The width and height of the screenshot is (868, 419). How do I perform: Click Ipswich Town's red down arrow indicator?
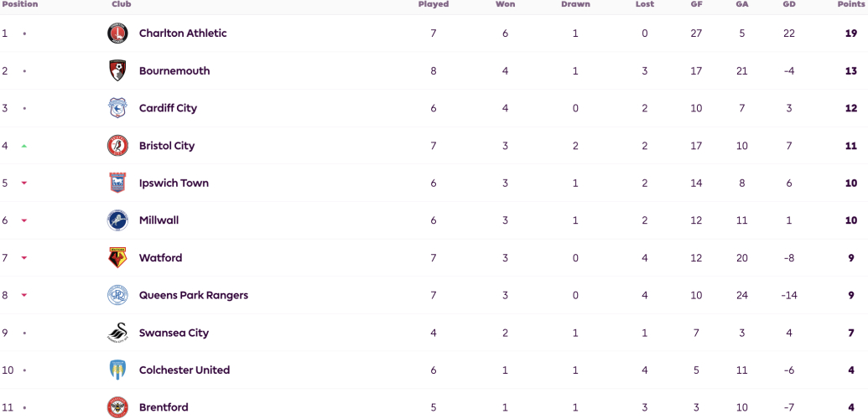(x=24, y=184)
